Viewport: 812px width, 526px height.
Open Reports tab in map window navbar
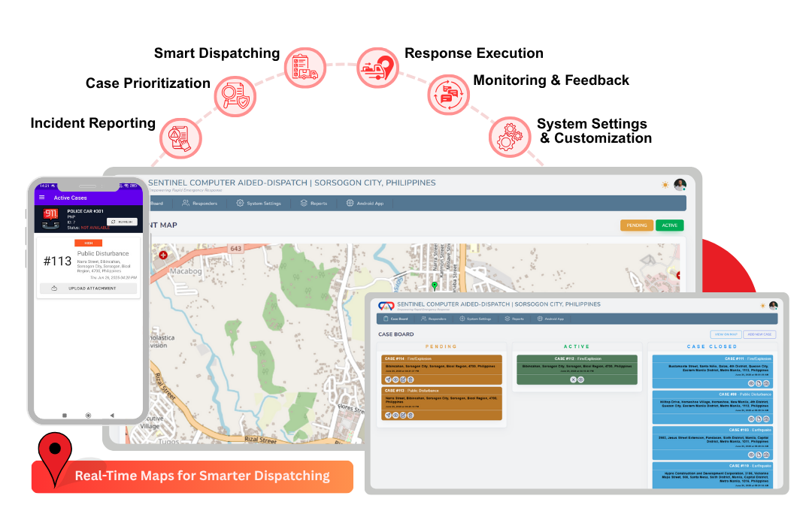[x=314, y=203]
